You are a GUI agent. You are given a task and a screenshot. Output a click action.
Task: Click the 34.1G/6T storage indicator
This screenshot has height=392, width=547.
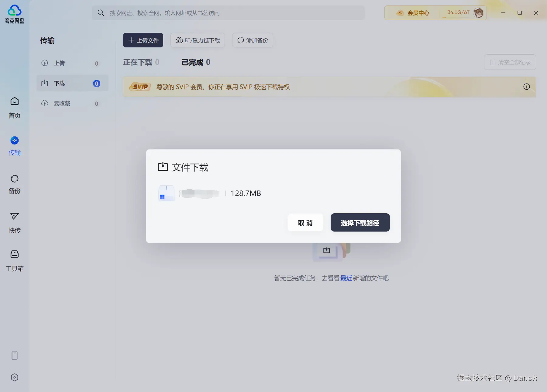[x=457, y=13]
